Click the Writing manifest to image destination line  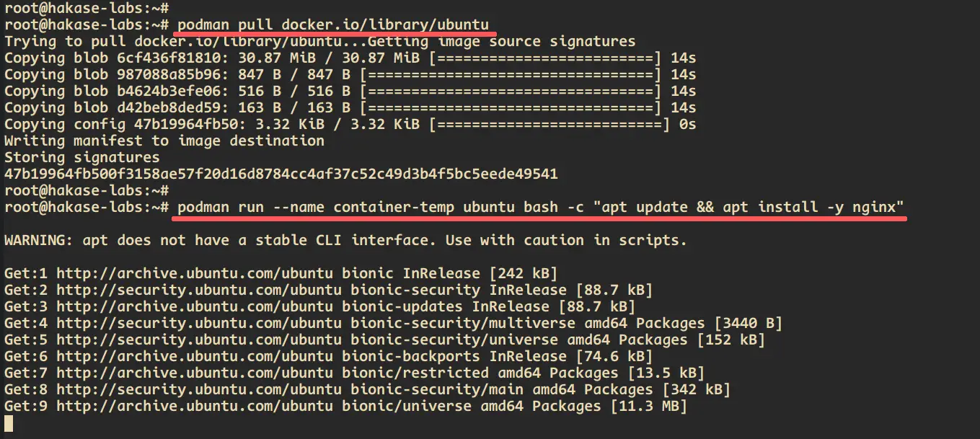pyautogui.click(x=164, y=141)
